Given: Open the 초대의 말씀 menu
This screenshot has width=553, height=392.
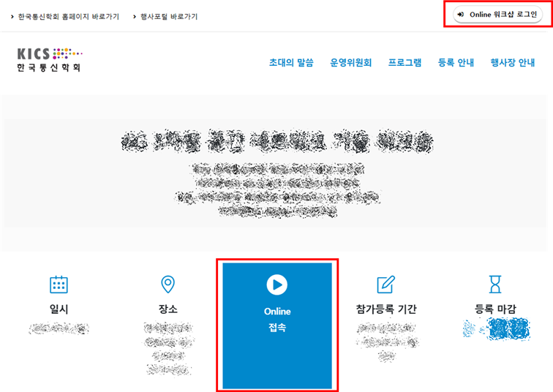Looking at the screenshot, I should tap(291, 63).
